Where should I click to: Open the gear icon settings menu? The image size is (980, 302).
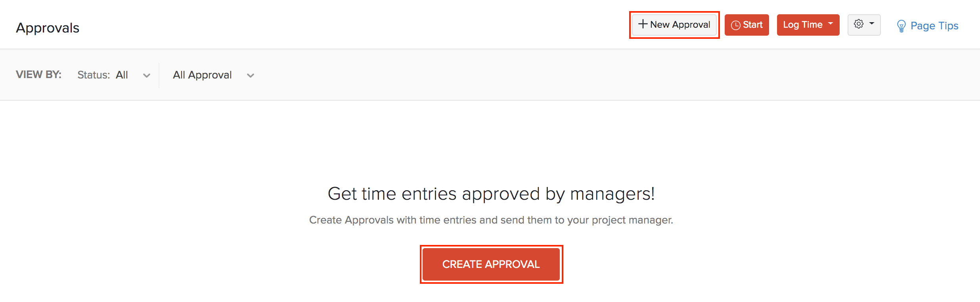(864, 25)
